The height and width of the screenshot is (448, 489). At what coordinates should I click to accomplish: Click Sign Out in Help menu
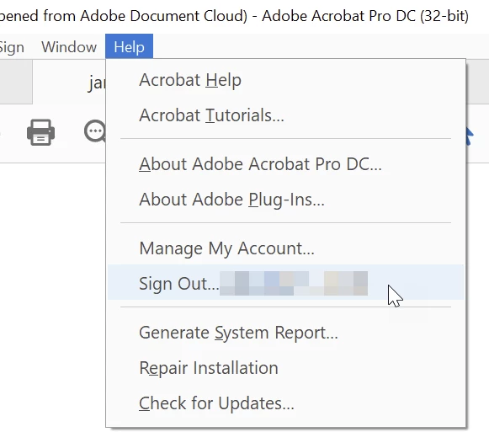[x=285, y=282]
